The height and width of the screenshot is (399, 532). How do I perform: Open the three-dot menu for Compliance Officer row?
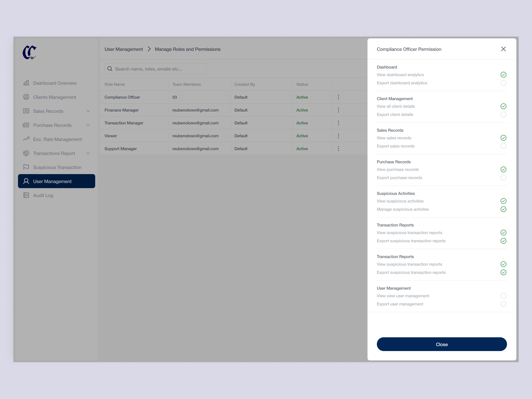point(338,97)
